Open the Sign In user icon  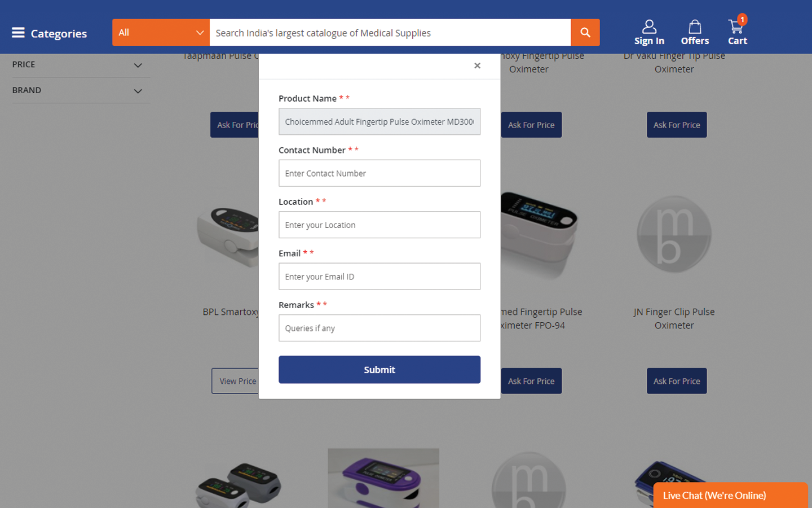[x=649, y=27]
